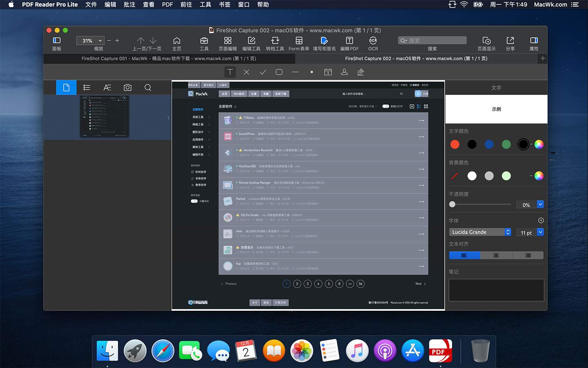The image size is (588, 368).
Task: Open the 11 pt font size dropdown
Action: [540, 232]
